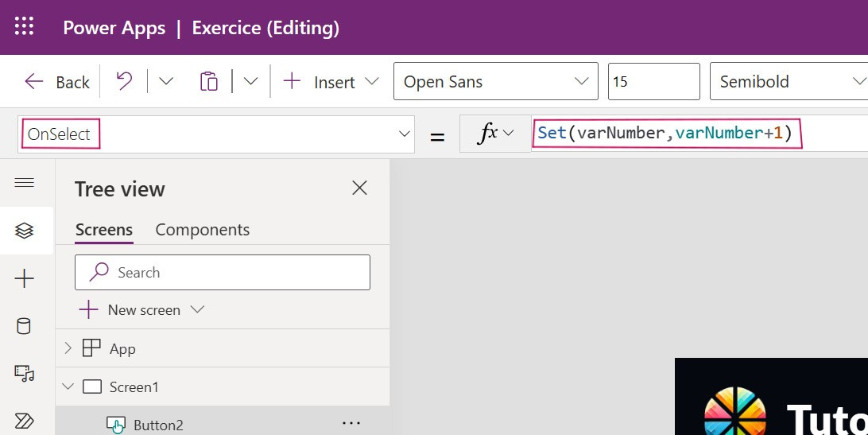The width and height of the screenshot is (868, 435).
Task: Collapse the left navigation hamburger menu
Action: pyautogui.click(x=25, y=182)
